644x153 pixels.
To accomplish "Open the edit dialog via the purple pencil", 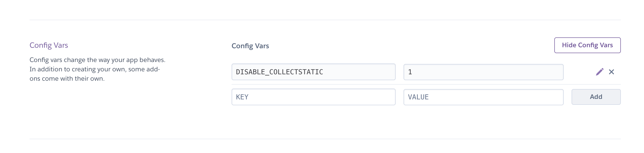I will (x=599, y=72).
